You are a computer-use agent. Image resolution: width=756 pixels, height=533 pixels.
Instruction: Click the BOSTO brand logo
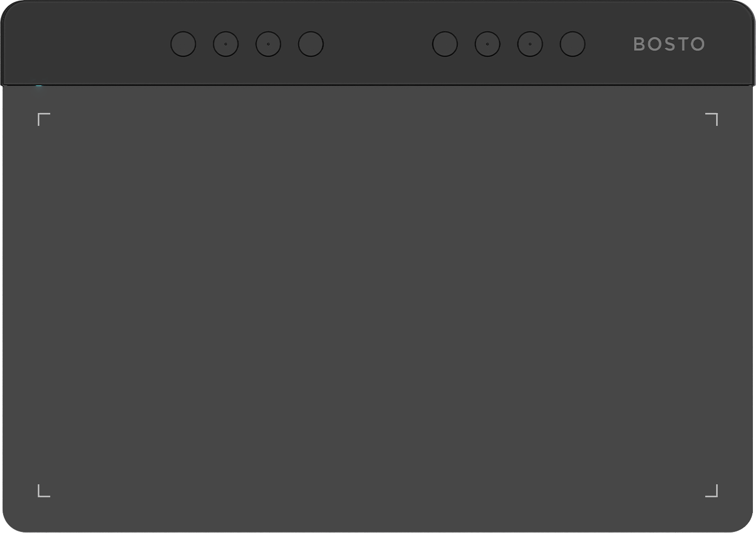(669, 44)
